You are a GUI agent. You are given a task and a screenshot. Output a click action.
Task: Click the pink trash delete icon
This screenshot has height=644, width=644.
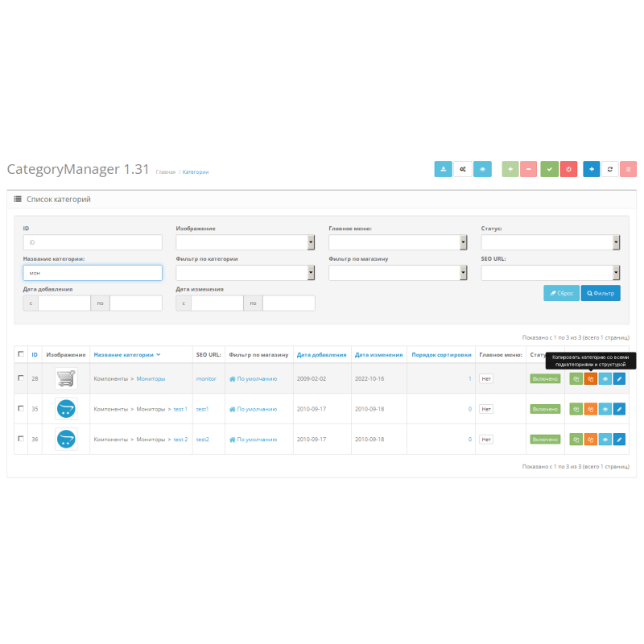(x=629, y=169)
